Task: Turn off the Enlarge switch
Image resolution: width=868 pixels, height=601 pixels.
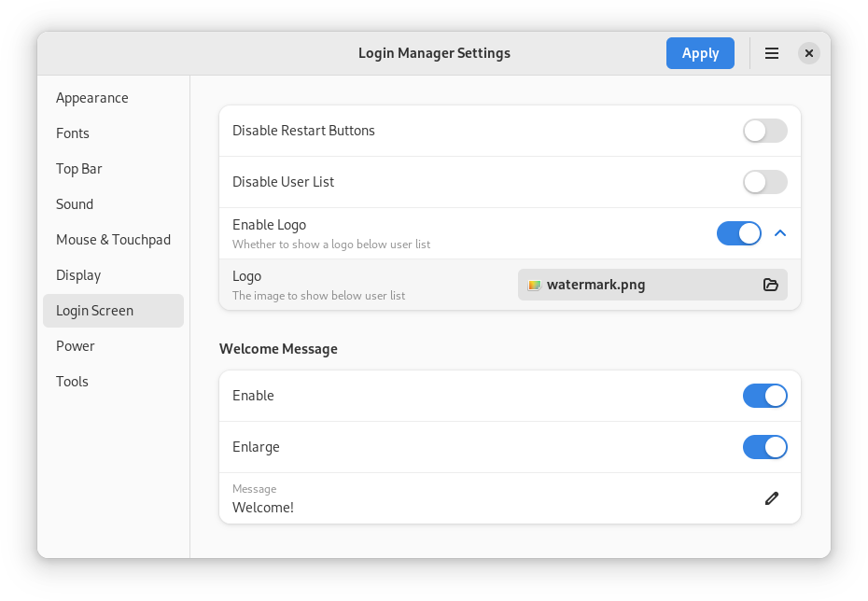Action: pyautogui.click(x=764, y=447)
